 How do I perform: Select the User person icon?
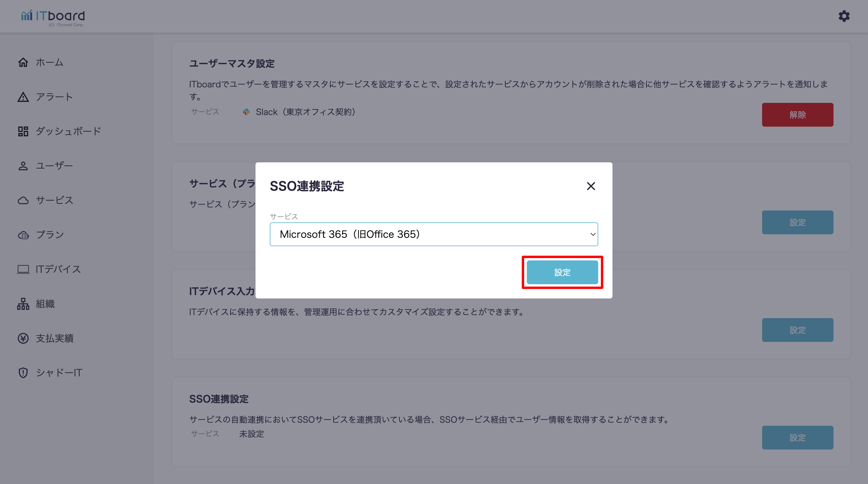click(x=23, y=166)
